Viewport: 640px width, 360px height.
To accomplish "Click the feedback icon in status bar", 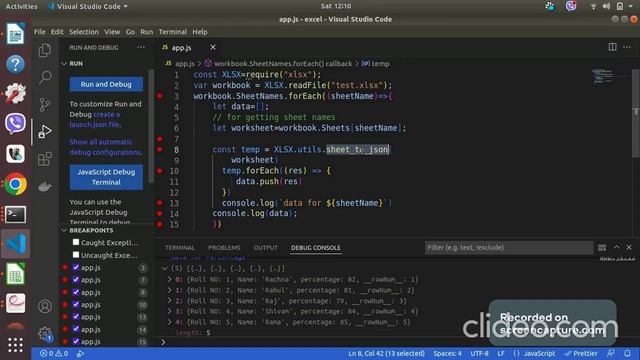I will 611,353.
